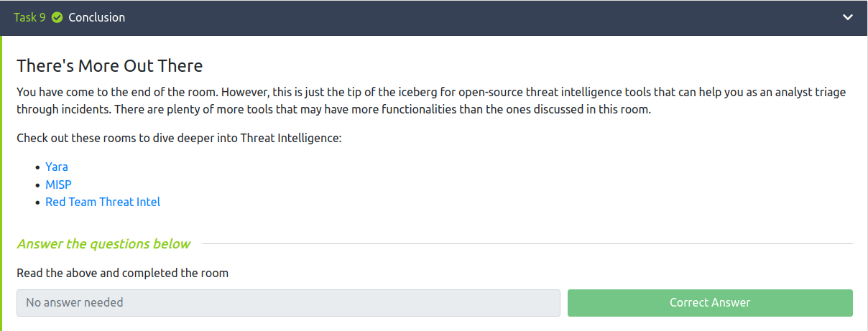Click the There's More Out There heading

(x=110, y=66)
